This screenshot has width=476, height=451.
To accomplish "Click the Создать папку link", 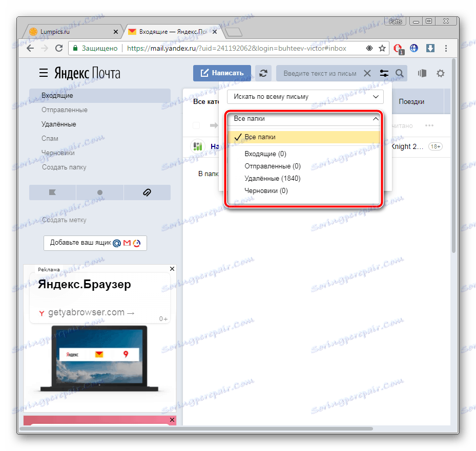I will click(64, 167).
